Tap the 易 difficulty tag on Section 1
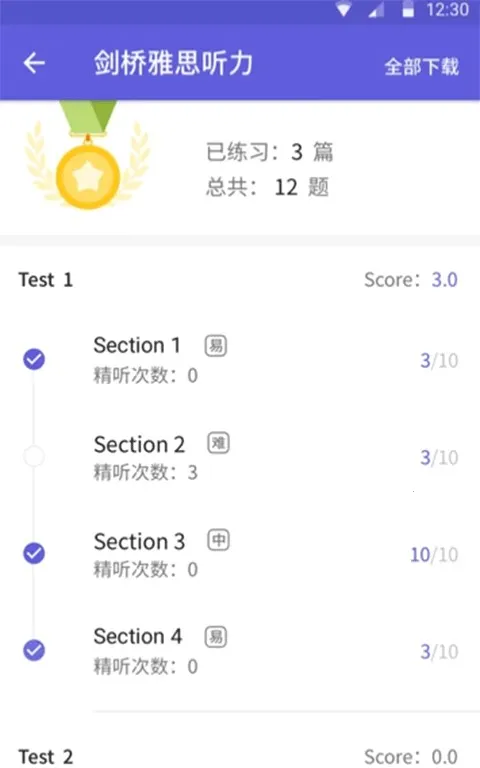This screenshot has height=768, width=480. (x=216, y=346)
